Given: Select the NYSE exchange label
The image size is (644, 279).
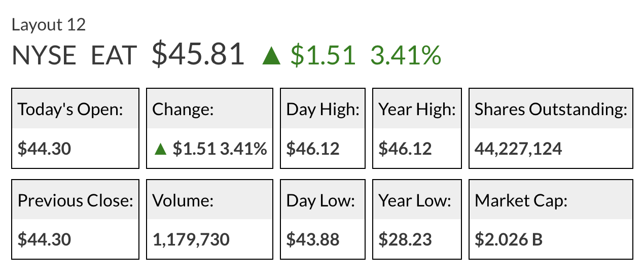Looking at the screenshot, I should pyautogui.click(x=44, y=56).
